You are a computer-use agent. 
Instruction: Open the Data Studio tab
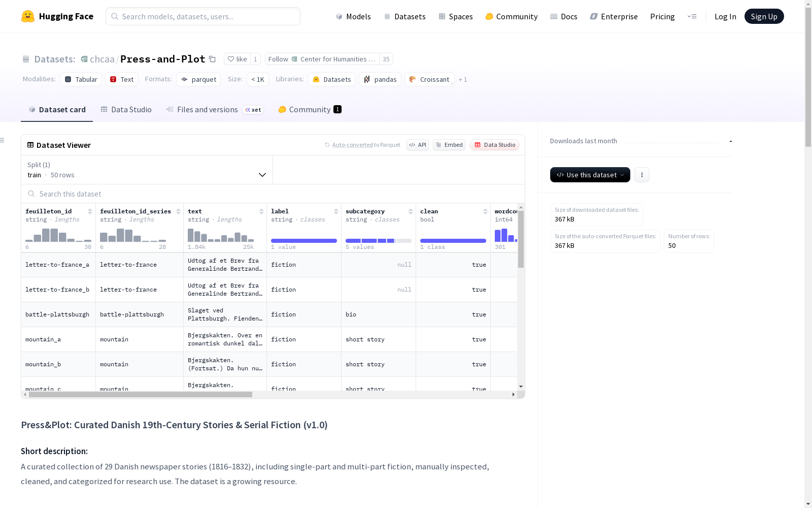coord(126,110)
